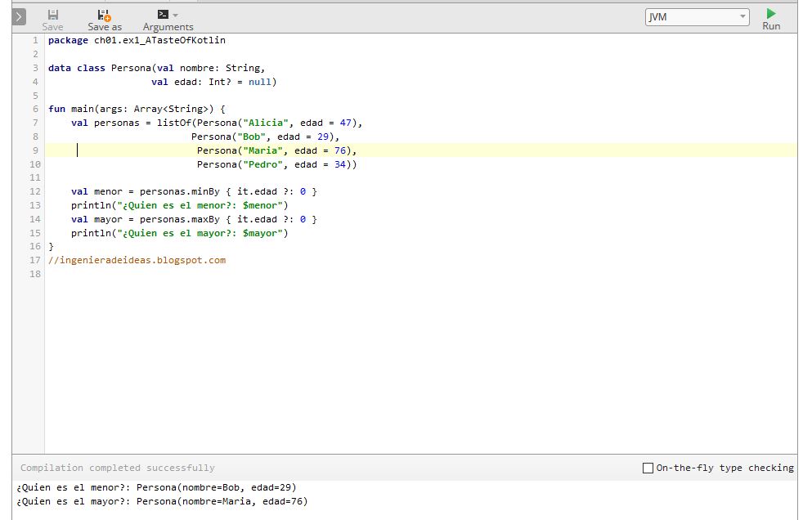Toggle the On-the-fly type checking checkbox
This screenshot has width=812, height=520.
[649, 468]
